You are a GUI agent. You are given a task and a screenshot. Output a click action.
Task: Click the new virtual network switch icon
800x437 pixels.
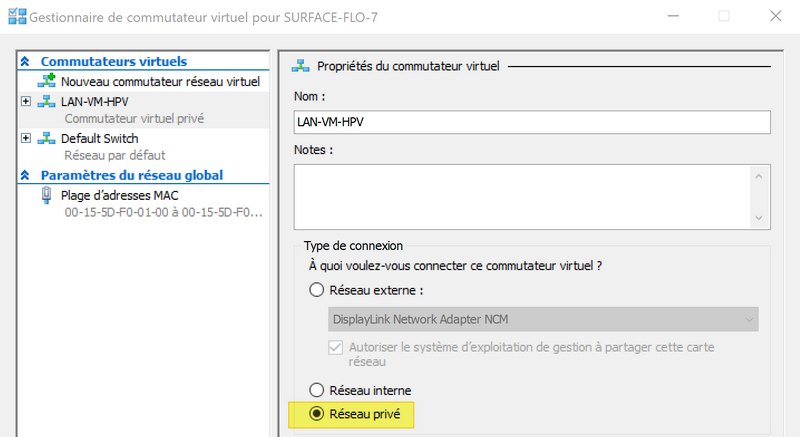pos(46,81)
